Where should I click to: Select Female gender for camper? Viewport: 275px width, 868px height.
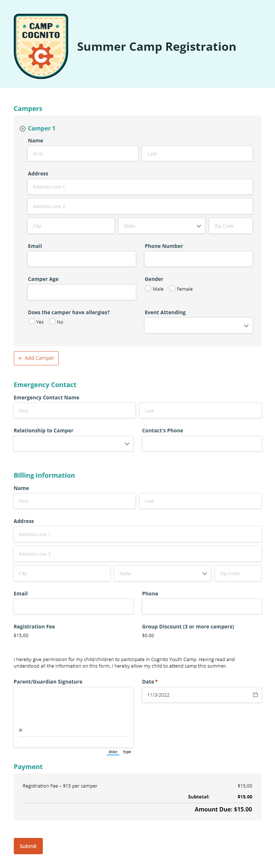click(172, 288)
